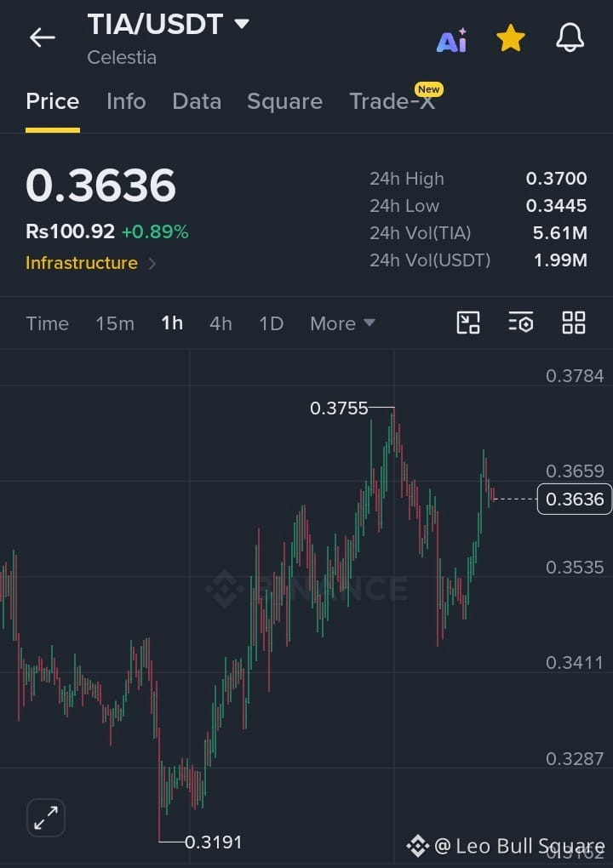Expand the Infrastructure category chevron
Viewport: 613px width, 868px height.
tap(152, 264)
